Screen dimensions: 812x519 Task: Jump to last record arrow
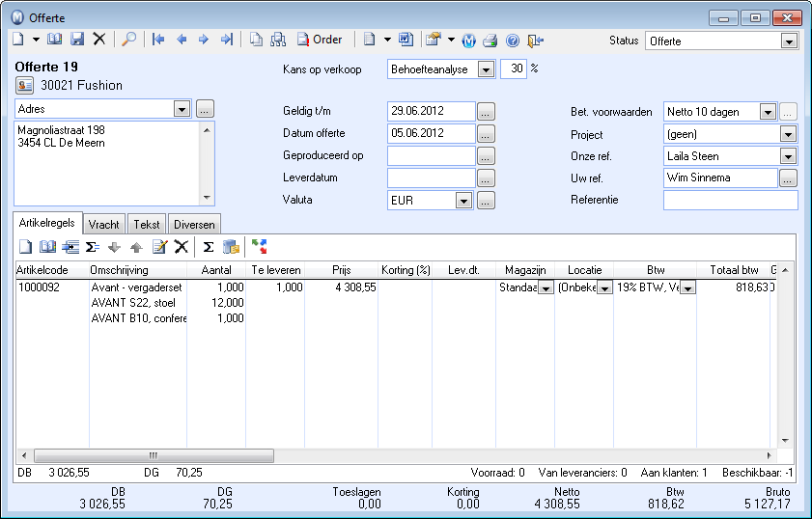(x=227, y=40)
